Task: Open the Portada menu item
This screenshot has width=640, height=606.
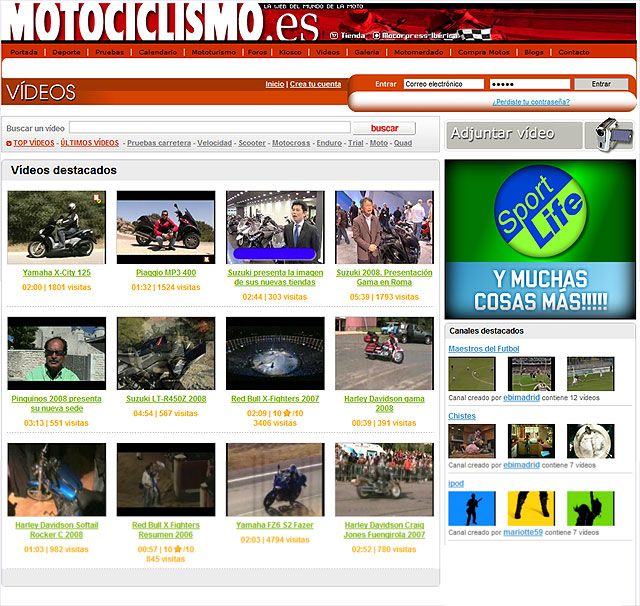Action: (24, 52)
